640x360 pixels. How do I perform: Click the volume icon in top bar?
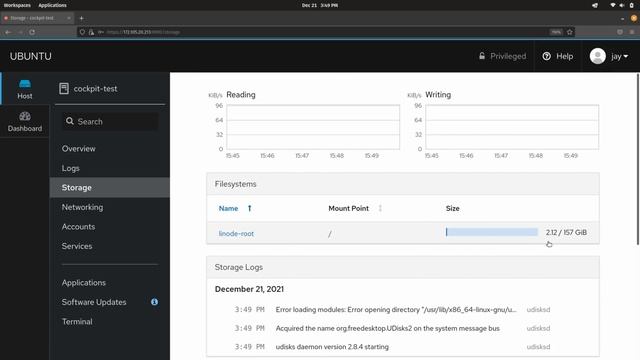622,5
